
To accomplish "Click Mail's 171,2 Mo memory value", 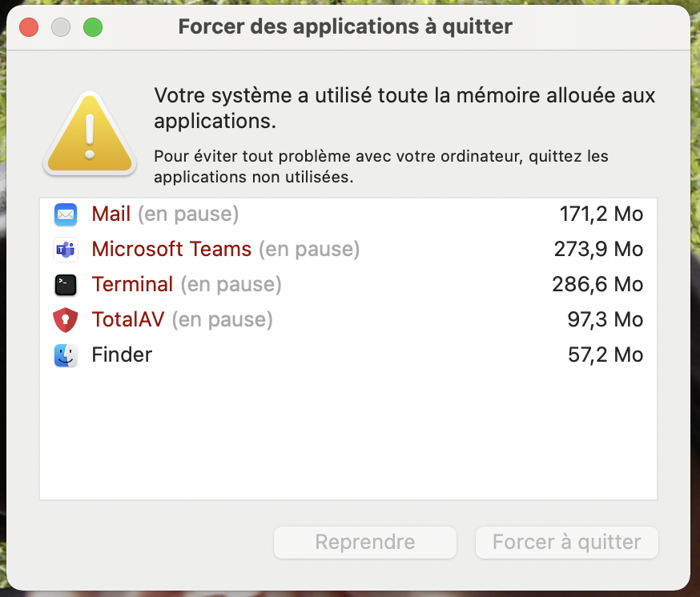I will pyautogui.click(x=601, y=214).
